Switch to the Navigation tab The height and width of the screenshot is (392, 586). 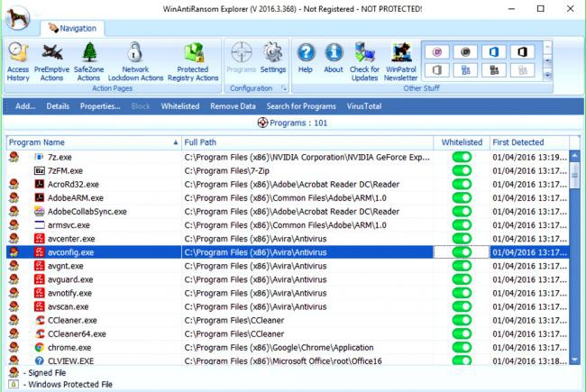tap(72, 29)
